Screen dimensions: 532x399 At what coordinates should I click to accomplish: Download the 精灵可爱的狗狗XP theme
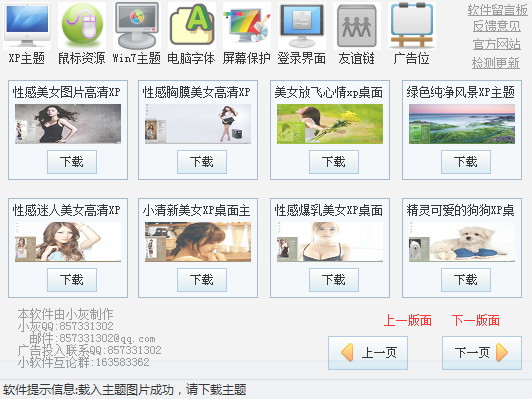point(466,280)
